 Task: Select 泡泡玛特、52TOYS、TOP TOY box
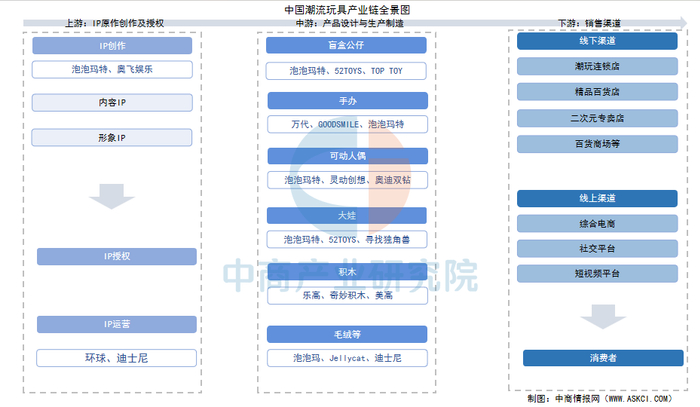346,71
